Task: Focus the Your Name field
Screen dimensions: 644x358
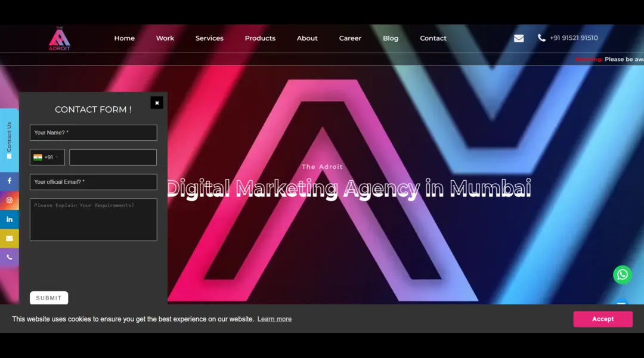Action: pyautogui.click(x=93, y=133)
